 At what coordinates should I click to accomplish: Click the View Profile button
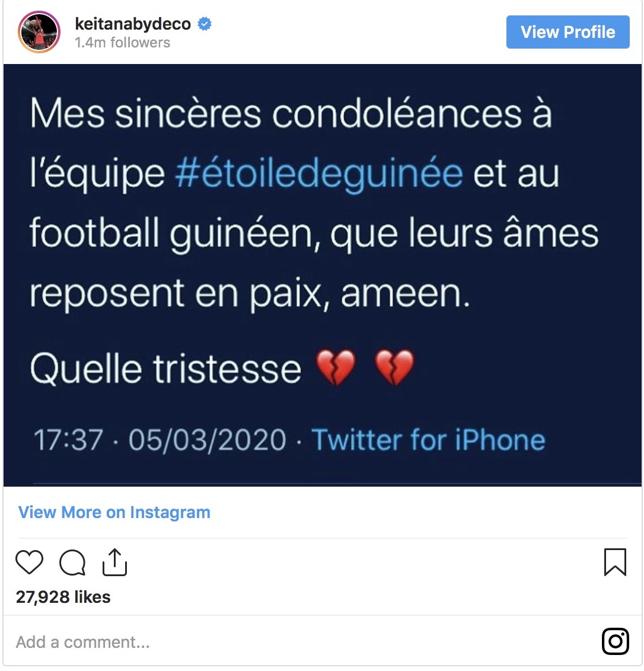coord(568,32)
